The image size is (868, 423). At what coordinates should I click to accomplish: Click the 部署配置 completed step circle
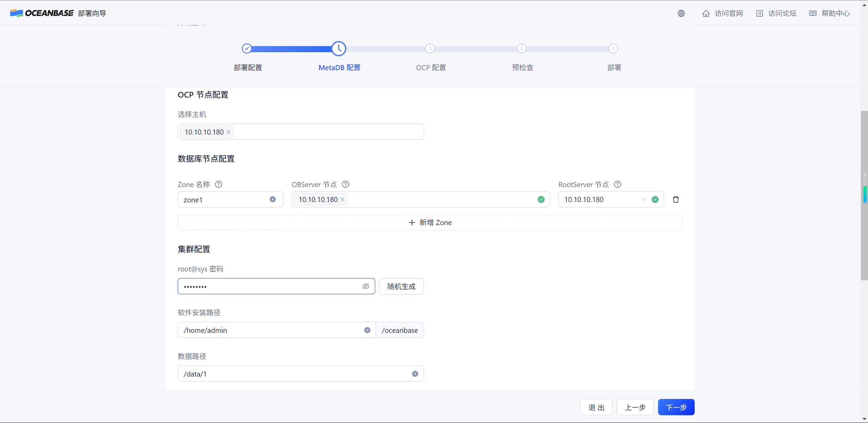click(x=247, y=48)
